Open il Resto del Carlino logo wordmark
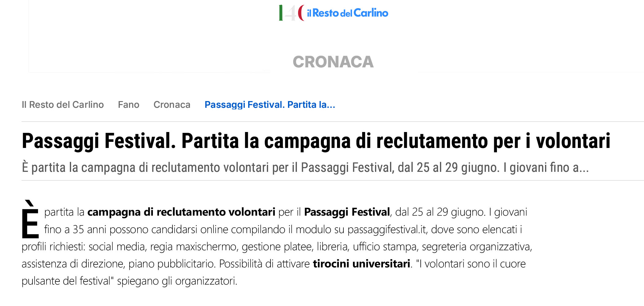 pos(347,13)
